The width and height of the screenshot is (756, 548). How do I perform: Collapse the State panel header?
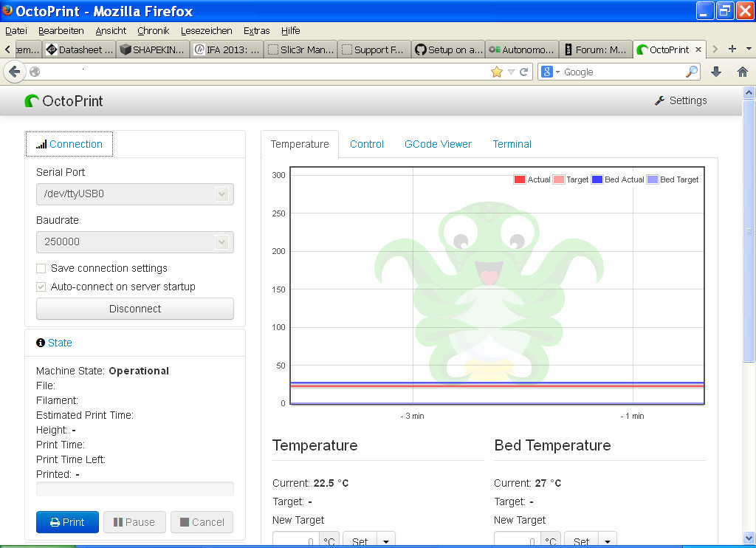[x=54, y=343]
